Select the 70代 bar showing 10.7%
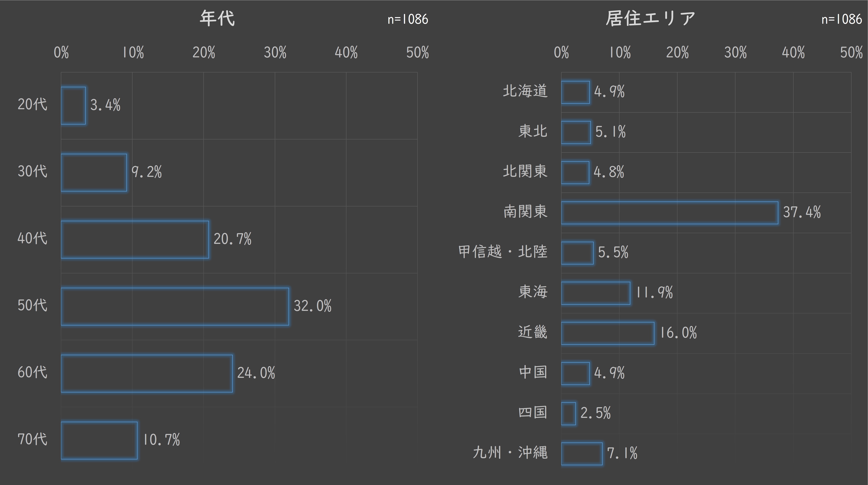 pyautogui.click(x=99, y=440)
